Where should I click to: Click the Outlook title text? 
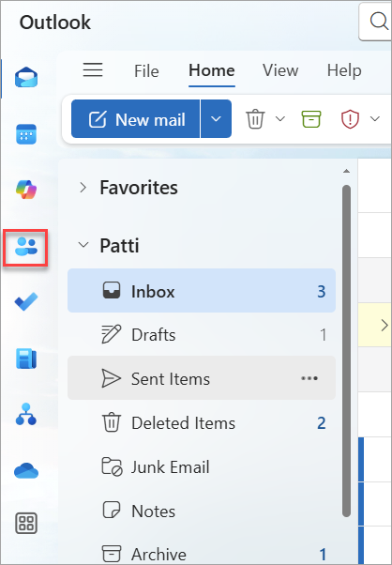click(55, 23)
